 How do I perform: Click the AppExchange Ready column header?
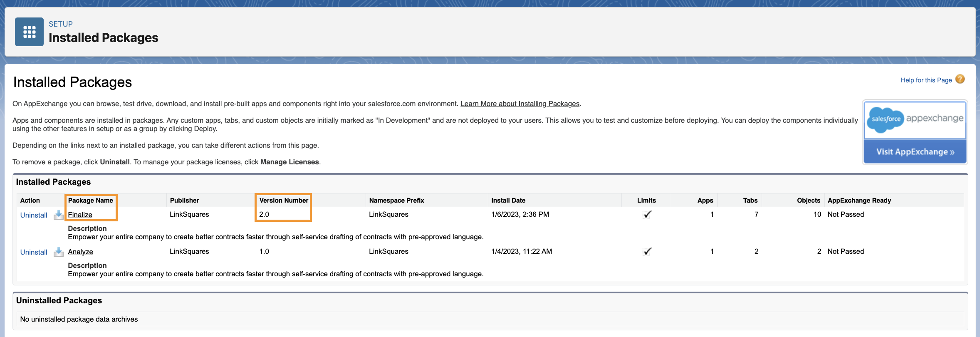[x=859, y=201]
